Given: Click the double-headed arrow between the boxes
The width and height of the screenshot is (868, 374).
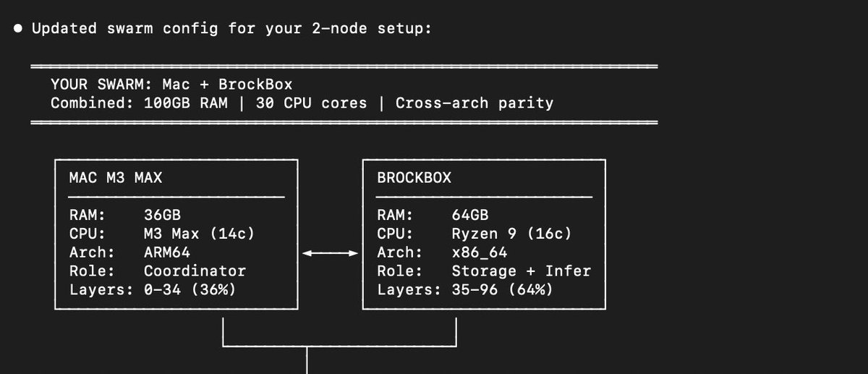Looking at the screenshot, I should [330, 253].
